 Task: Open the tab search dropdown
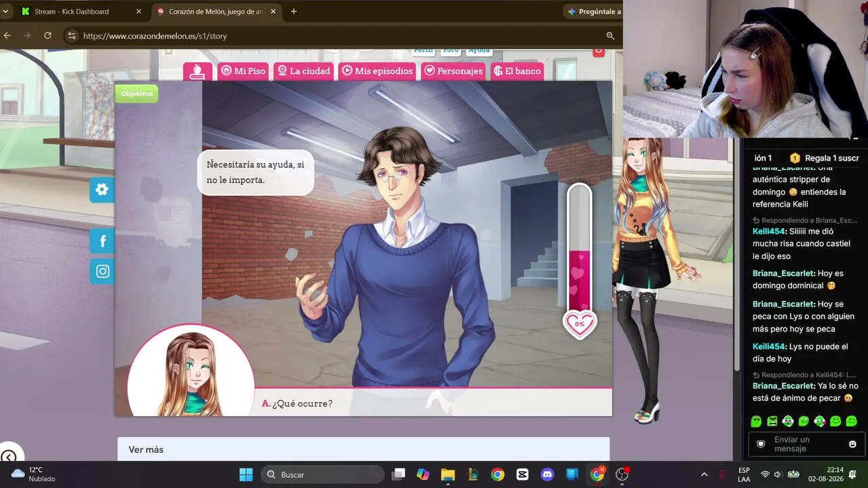tap(5, 12)
